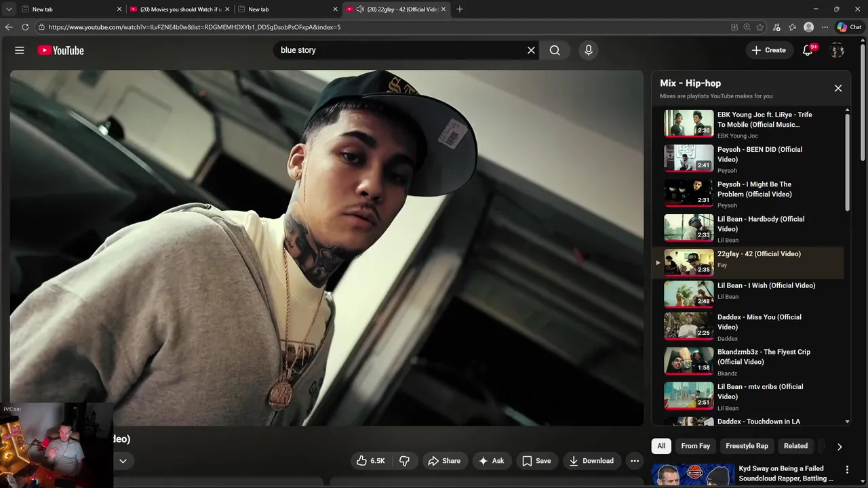Viewport: 868px width, 488px height.
Task: Start voice search with microphone
Action: pos(588,50)
